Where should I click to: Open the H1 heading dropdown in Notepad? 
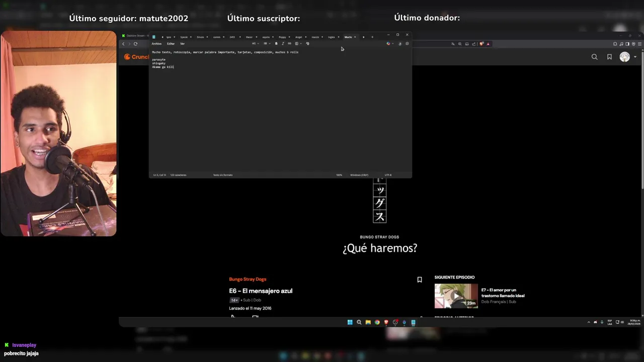coord(255,44)
